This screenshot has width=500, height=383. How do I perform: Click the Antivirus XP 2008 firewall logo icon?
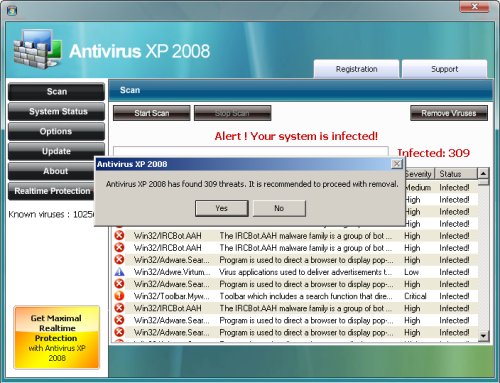(x=38, y=49)
